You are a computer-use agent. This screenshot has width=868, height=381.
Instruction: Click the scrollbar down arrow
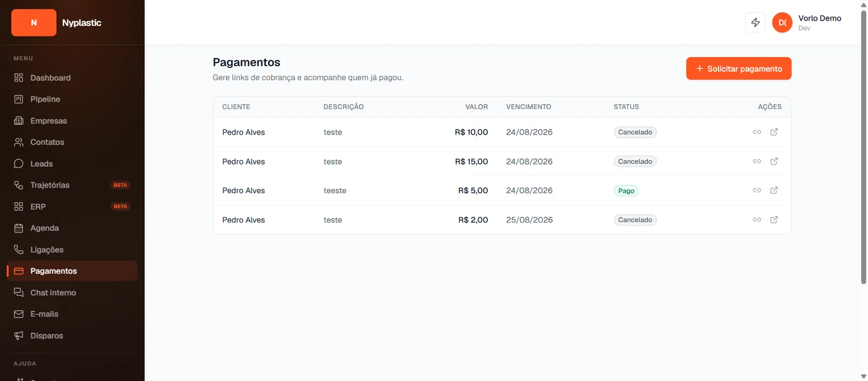(x=864, y=377)
